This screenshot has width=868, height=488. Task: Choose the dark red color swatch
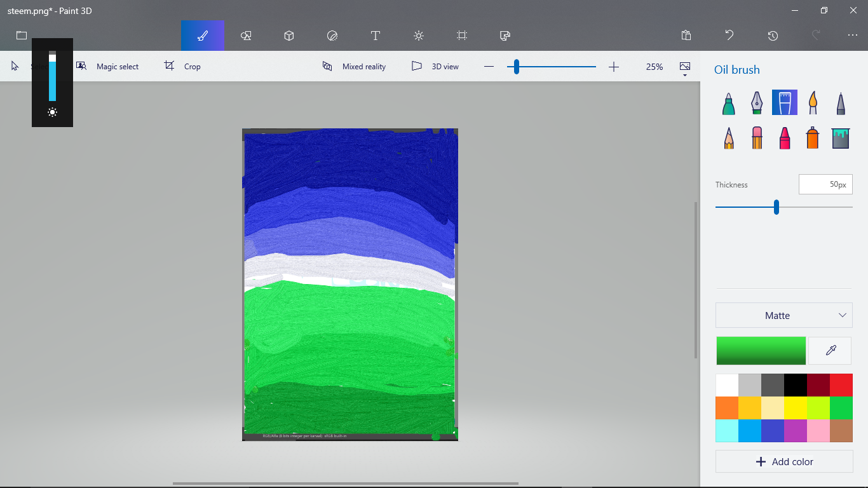click(818, 385)
